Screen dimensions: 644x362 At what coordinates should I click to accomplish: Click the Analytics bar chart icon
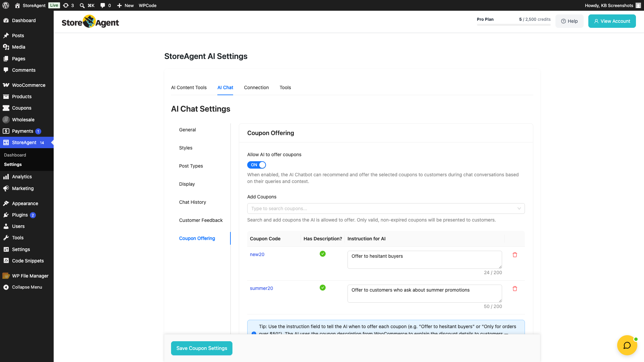[x=6, y=177]
